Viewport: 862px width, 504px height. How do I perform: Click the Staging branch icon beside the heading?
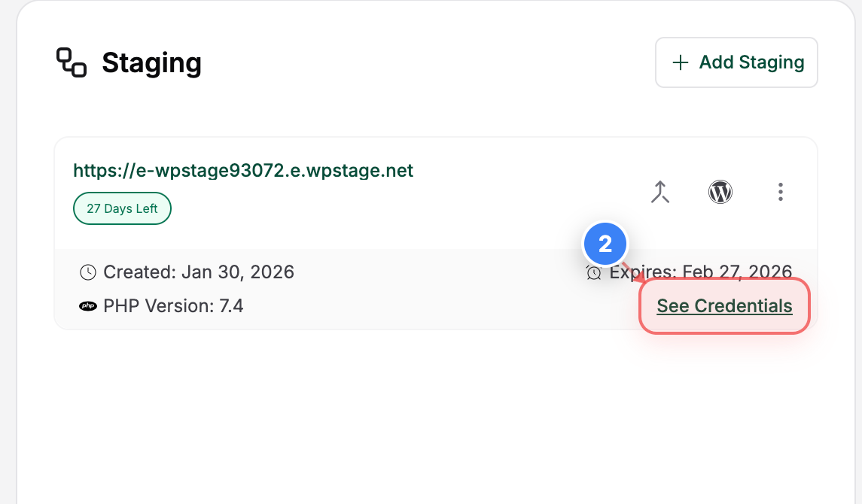71,62
